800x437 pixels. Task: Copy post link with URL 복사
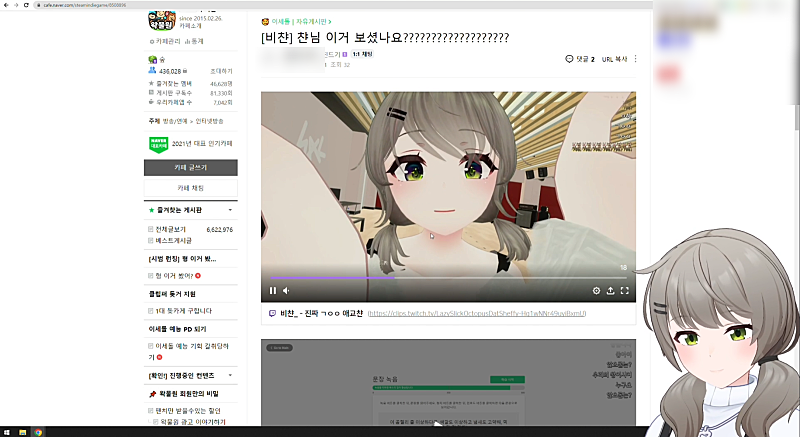(x=614, y=59)
